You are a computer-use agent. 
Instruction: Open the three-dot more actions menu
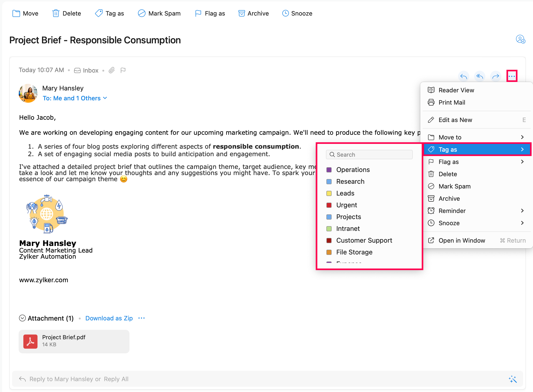click(x=512, y=76)
